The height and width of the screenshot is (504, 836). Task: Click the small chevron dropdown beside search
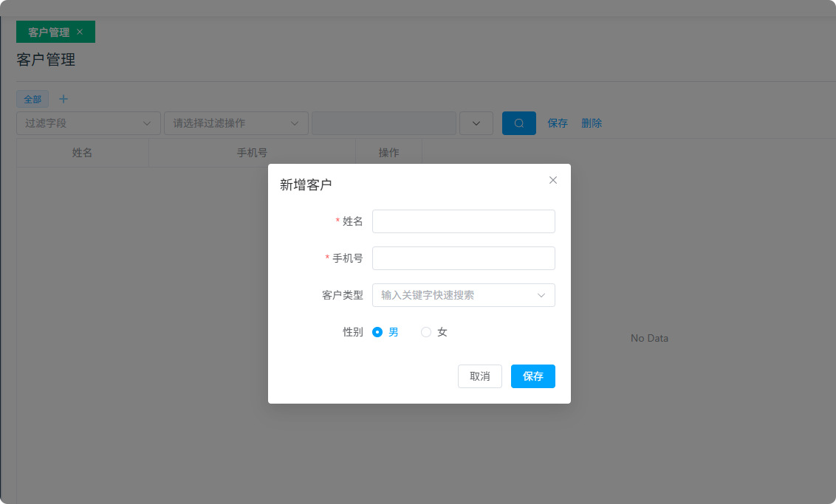(x=476, y=123)
